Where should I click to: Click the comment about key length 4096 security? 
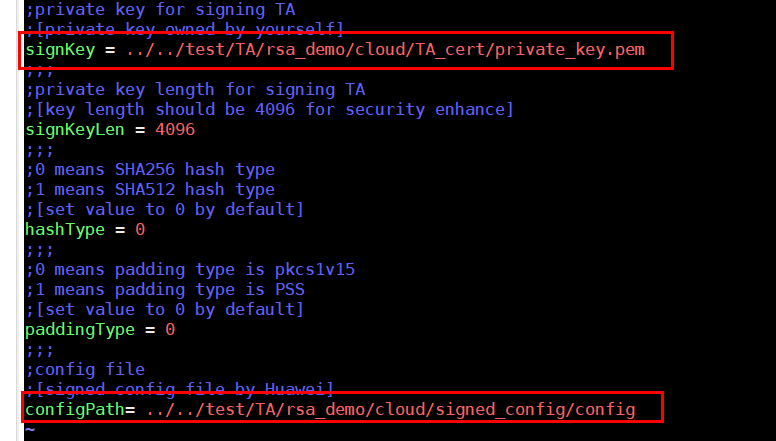270,109
